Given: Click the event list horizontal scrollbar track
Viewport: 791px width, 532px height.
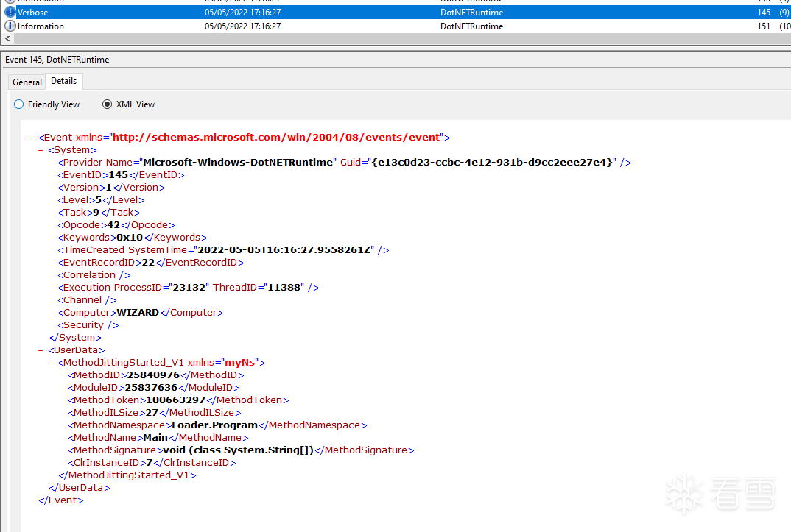Looking at the screenshot, I should (401, 39).
